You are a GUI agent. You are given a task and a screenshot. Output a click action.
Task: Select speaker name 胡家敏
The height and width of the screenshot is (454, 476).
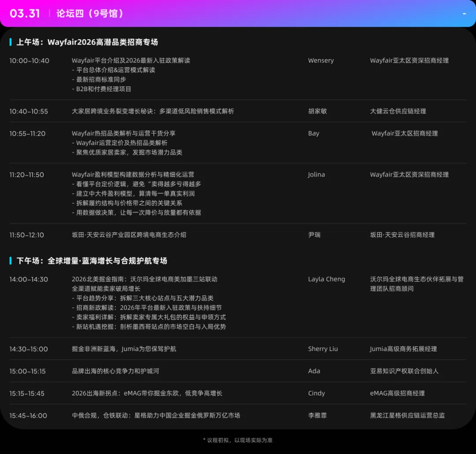317,111
